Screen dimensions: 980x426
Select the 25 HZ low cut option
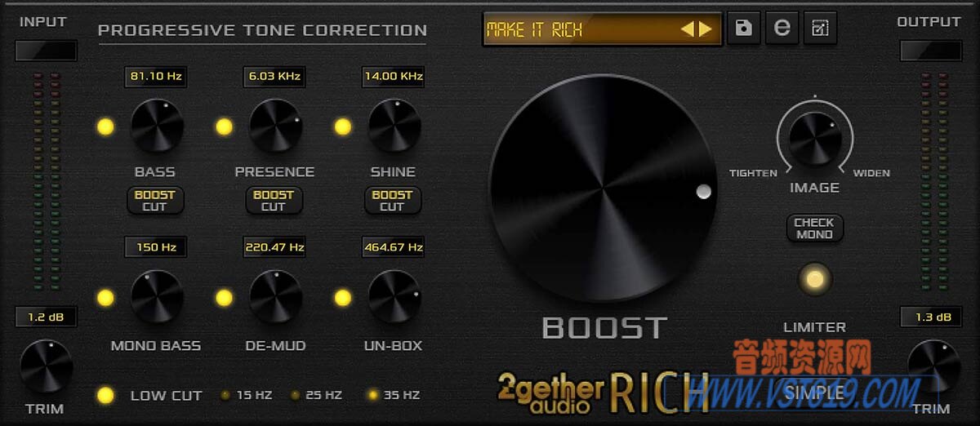click(x=317, y=395)
